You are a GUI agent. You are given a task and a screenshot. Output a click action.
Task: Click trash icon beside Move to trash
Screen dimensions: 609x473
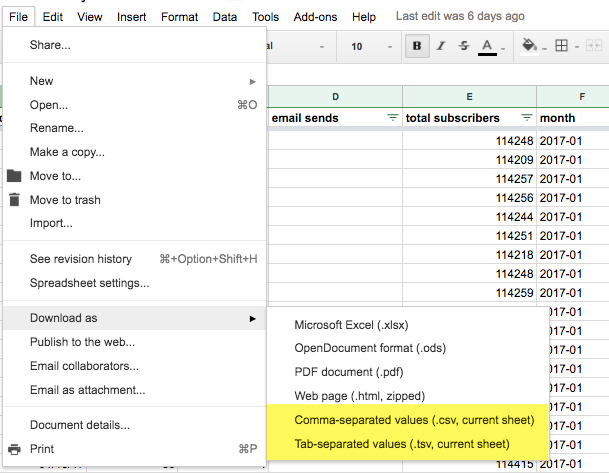[14, 200]
